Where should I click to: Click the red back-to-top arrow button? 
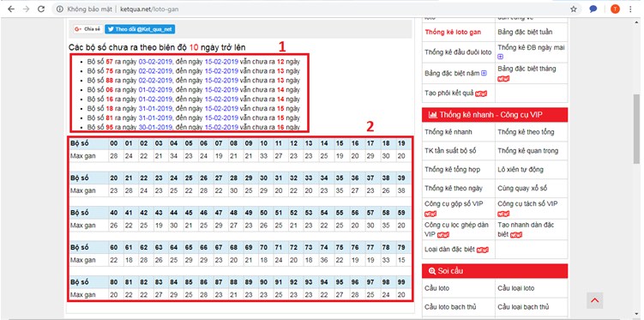click(595, 300)
